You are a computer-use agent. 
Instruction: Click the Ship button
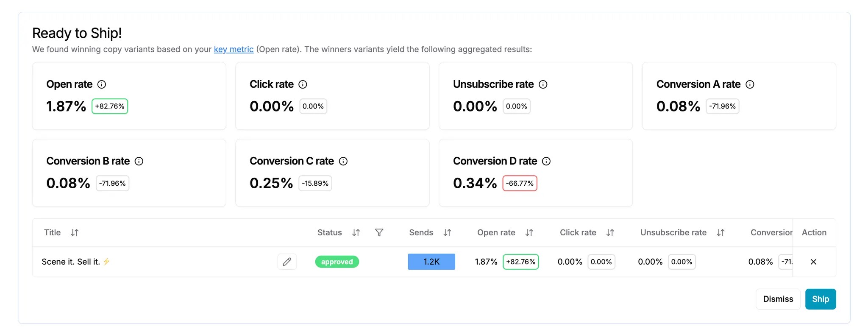coord(820,299)
